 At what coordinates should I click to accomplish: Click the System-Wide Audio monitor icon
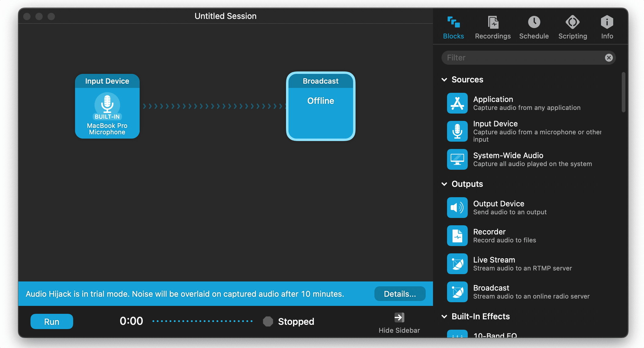457,159
